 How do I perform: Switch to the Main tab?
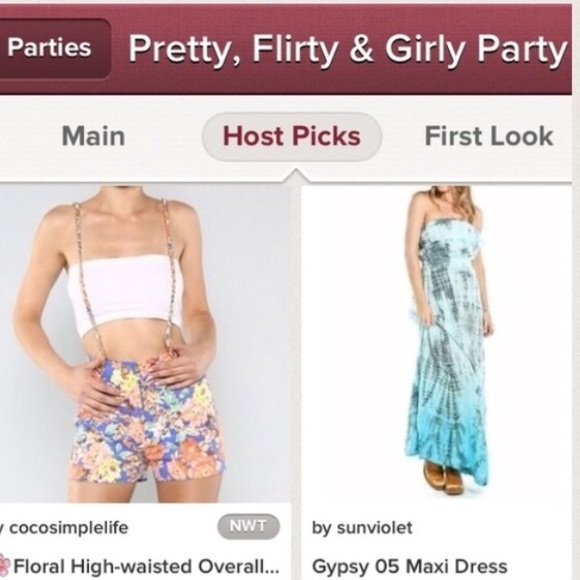tap(93, 136)
